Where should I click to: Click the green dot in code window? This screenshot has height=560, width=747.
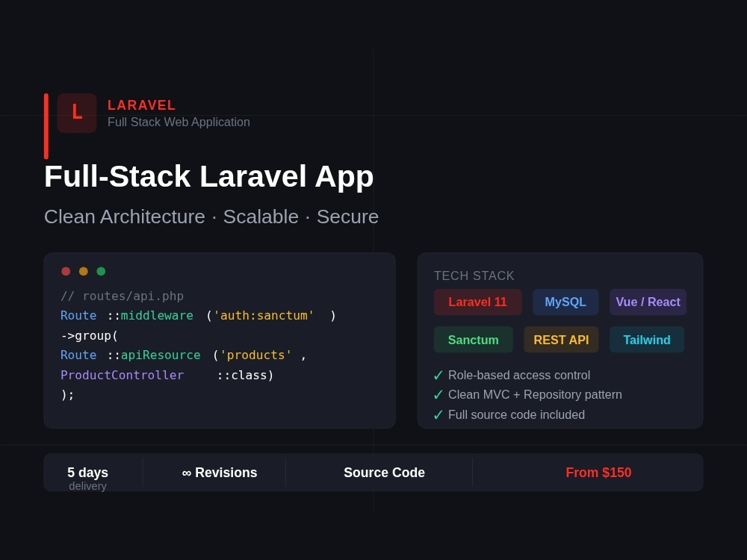click(x=101, y=272)
